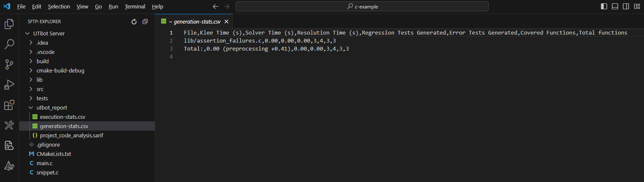Expand the tests folder

[42, 98]
